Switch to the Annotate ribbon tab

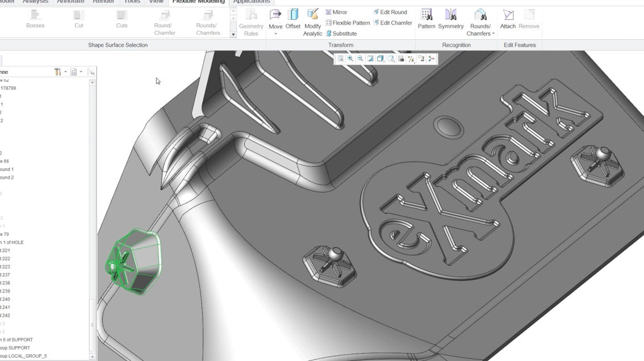pyautogui.click(x=70, y=2)
